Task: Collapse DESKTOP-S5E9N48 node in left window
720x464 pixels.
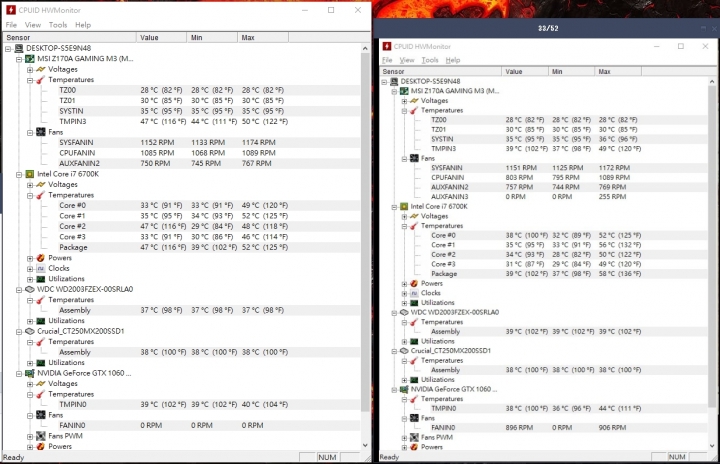Action: (8, 48)
